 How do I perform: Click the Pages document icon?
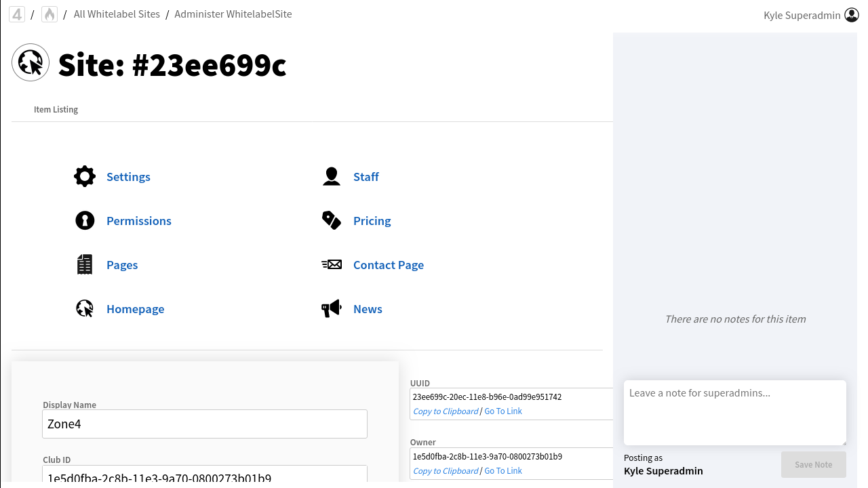(x=85, y=264)
